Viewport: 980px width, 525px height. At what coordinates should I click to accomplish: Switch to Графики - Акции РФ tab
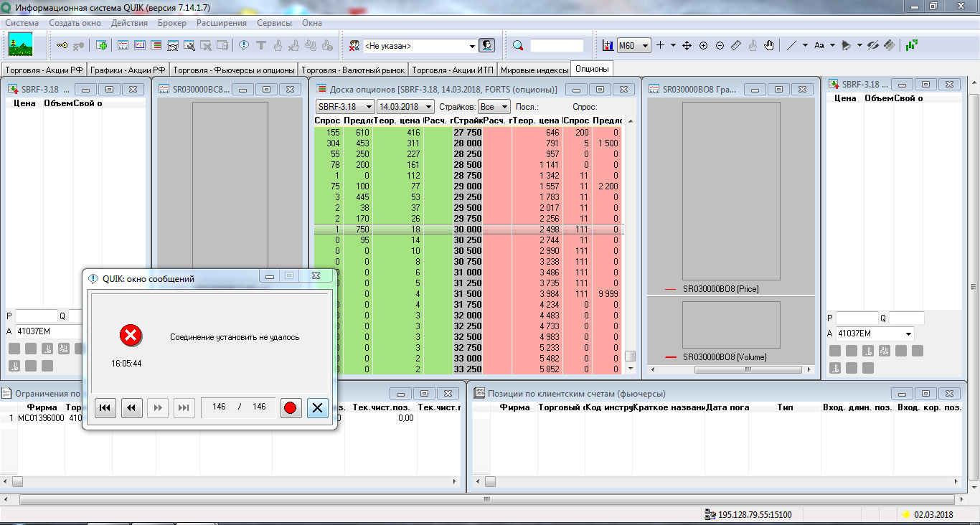tap(128, 70)
